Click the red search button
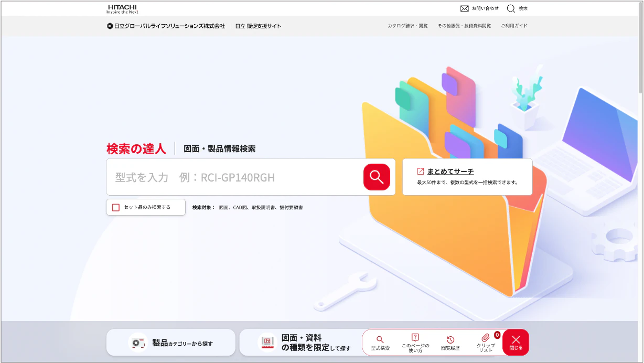 click(x=377, y=177)
